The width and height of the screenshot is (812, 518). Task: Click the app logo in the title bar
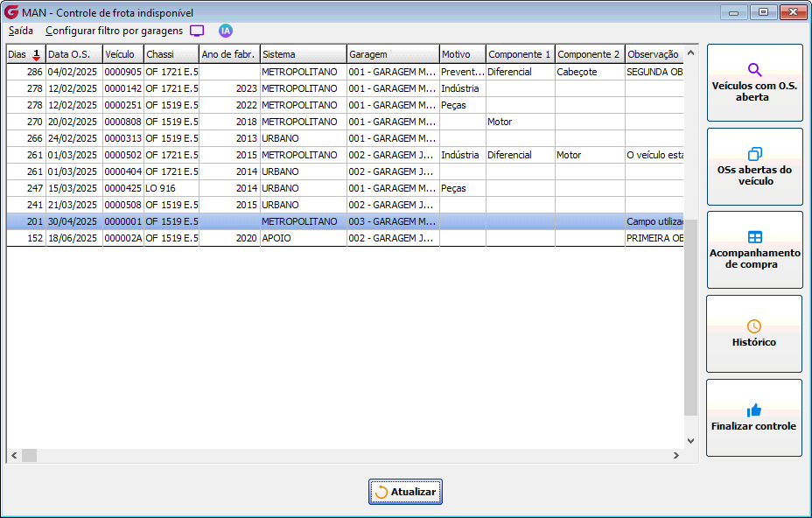[x=10, y=12]
